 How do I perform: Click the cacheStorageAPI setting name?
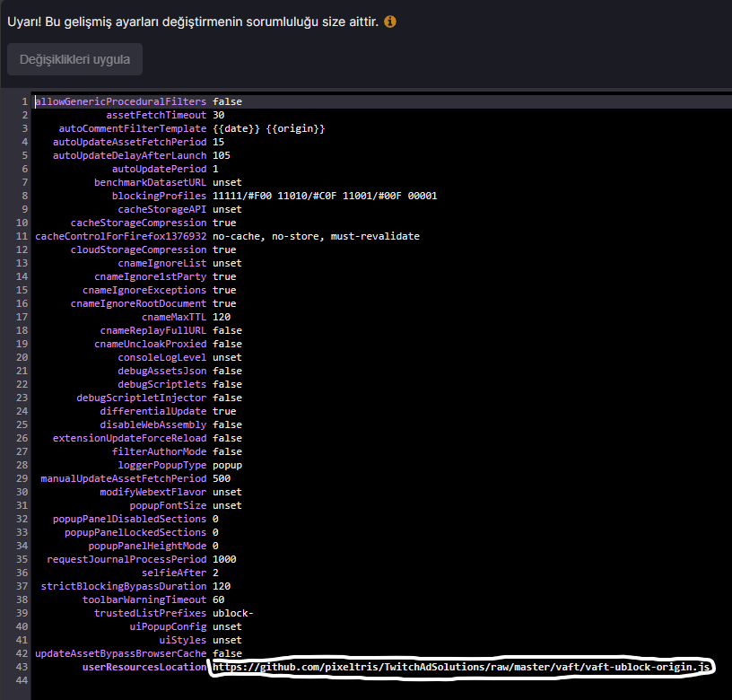pyautogui.click(x=162, y=209)
